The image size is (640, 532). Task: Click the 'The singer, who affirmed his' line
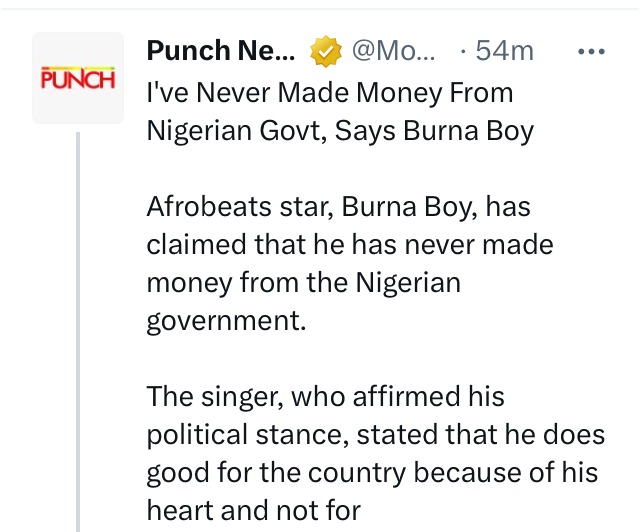pos(325,396)
